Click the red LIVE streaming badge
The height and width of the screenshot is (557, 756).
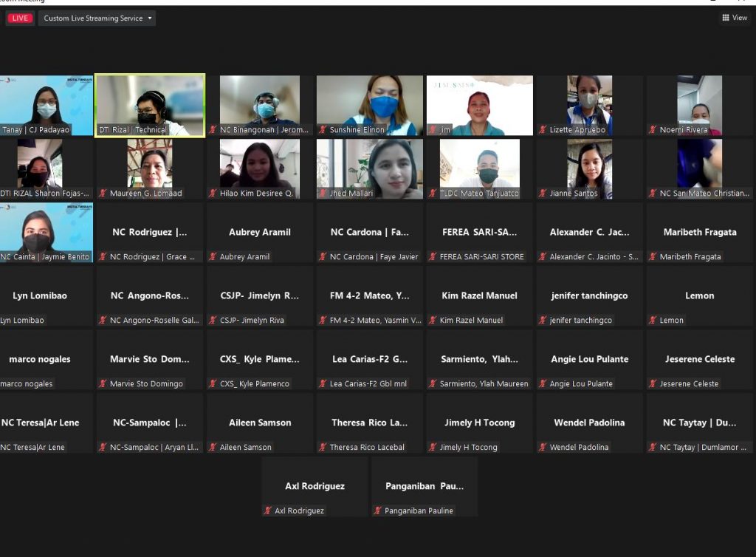20,18
